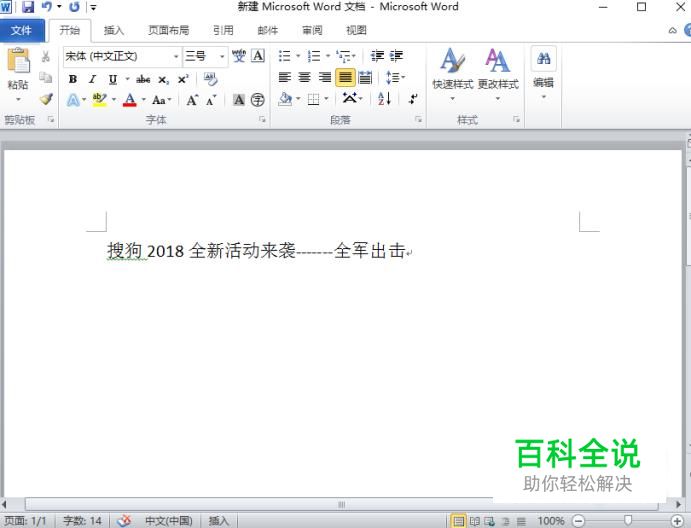Toggle justify alignment
This screenshot has height=528, width=691.
point(345,78)
